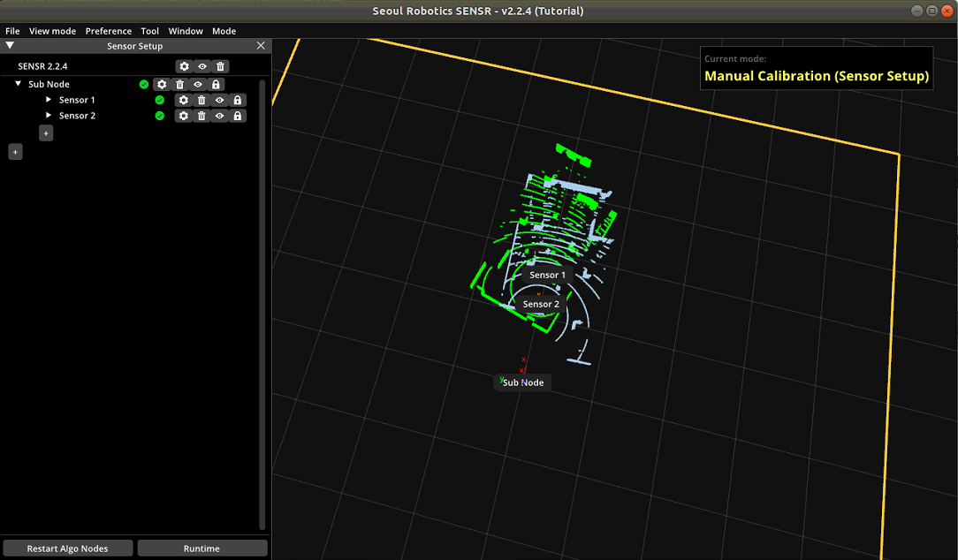Open the View mode menu
Viewport: 958px width, 560px height.
pyautogui.click(x=52, y=31)
